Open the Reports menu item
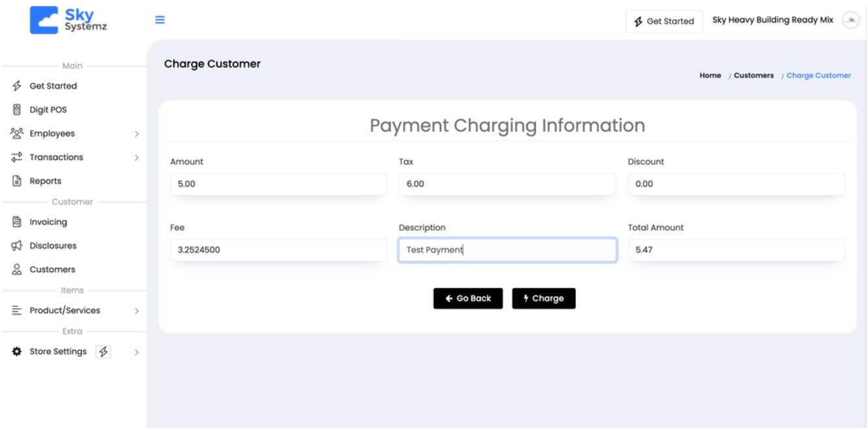The width and height of the screenshot is (868, 430). [45, 181]
